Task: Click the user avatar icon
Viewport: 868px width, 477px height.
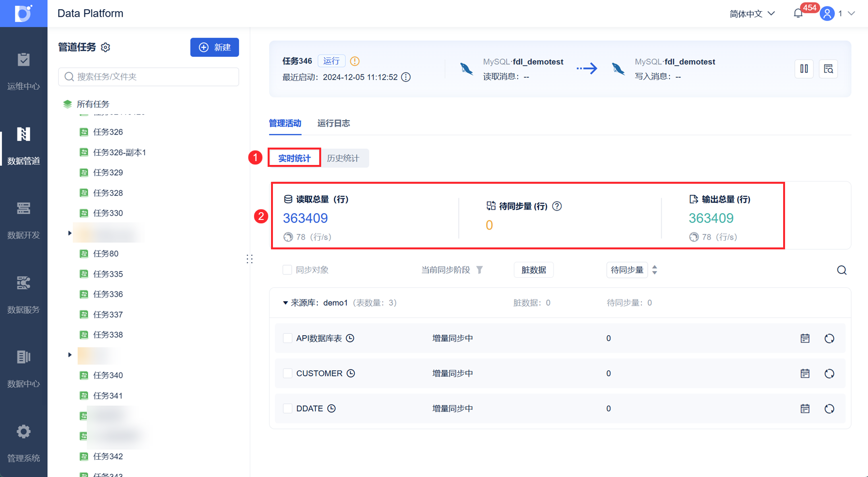Action: point(827,14)
